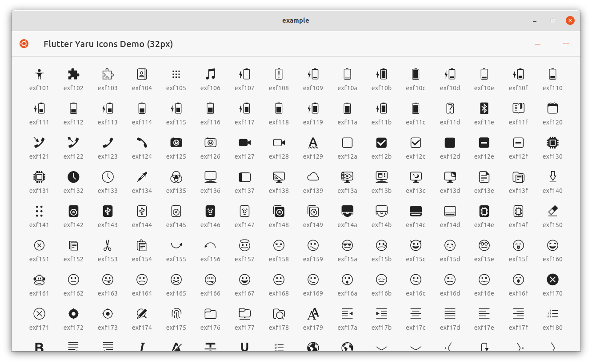Select the open book icon exf11f

[x=518, y=108]
